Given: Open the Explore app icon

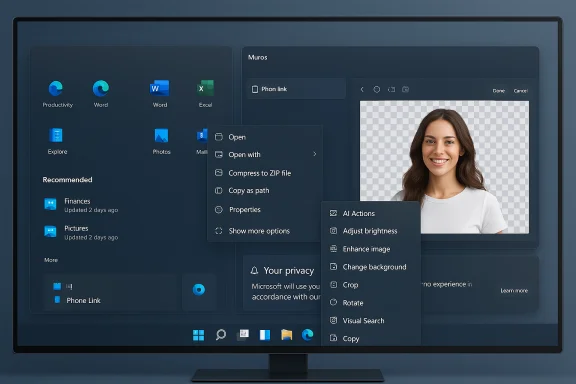Looking at the screenshot, I should [56, 135].
